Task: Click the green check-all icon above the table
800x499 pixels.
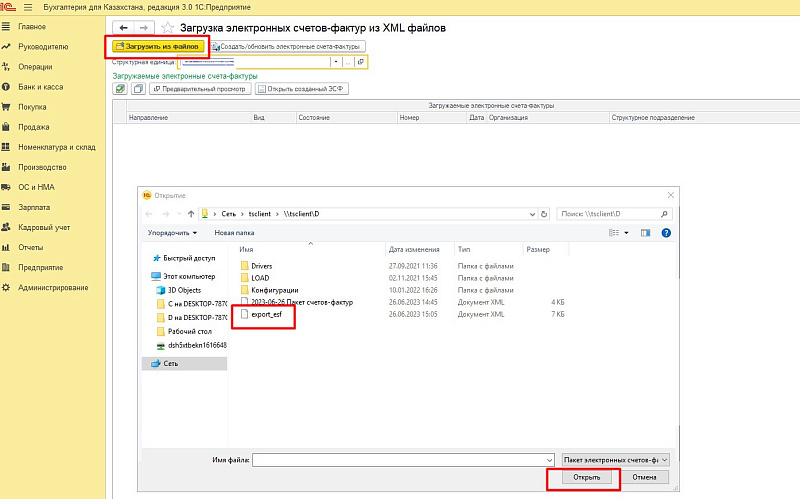Action: [121, 89]
